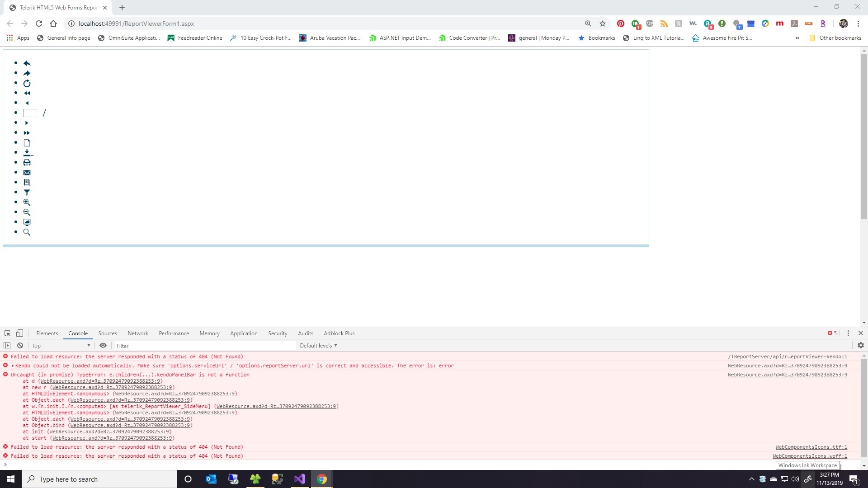The image size is (868, 488).
Task: Open the top context selector dropdown
Action: [x=61, y=346]
